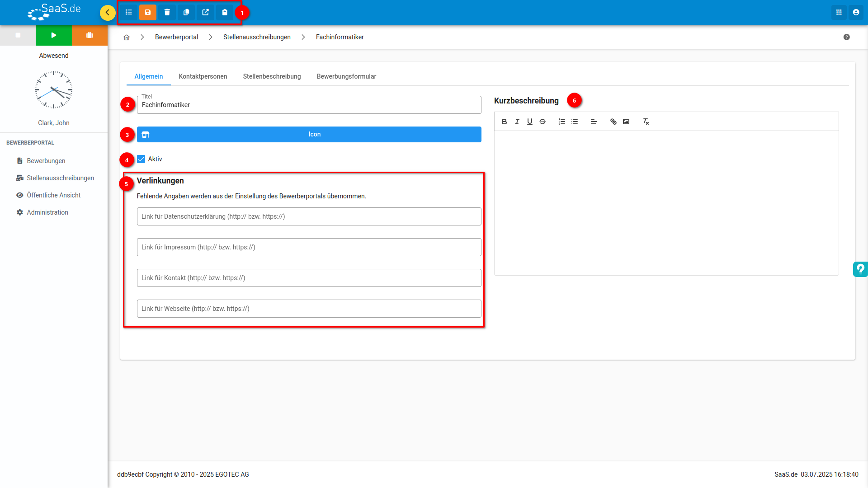Click the Abwesend status label
This screenshot has height=488, width=868.
pyautogui.click(x=54, y=56)
